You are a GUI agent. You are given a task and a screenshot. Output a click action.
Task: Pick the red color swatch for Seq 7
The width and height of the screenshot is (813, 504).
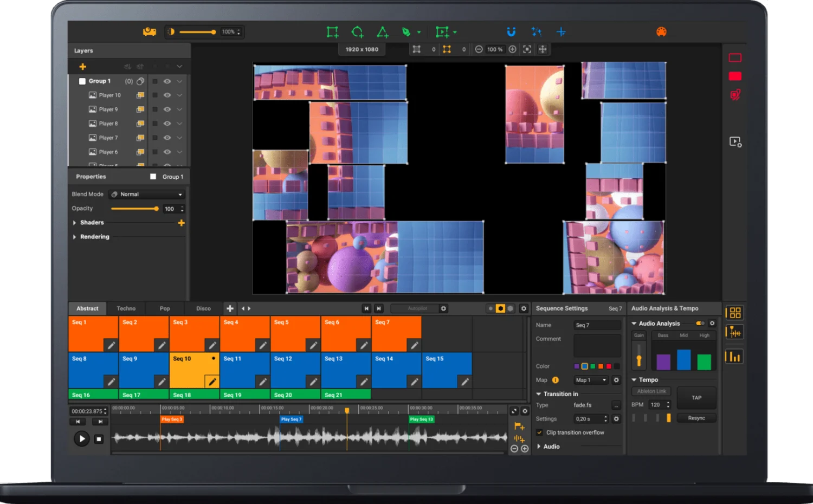609,366
